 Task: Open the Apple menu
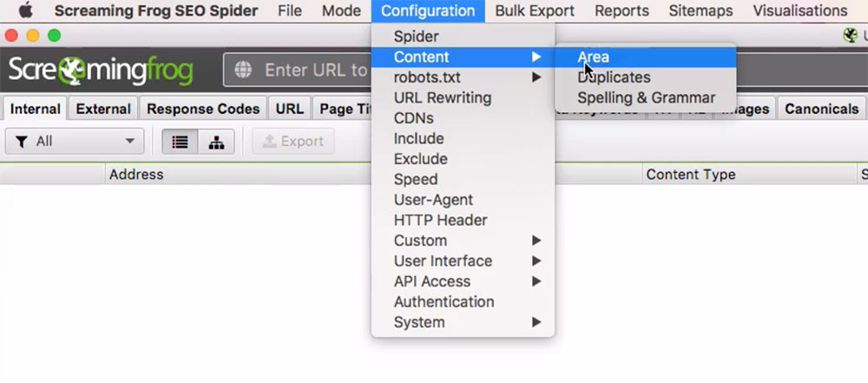click(25, 10)
